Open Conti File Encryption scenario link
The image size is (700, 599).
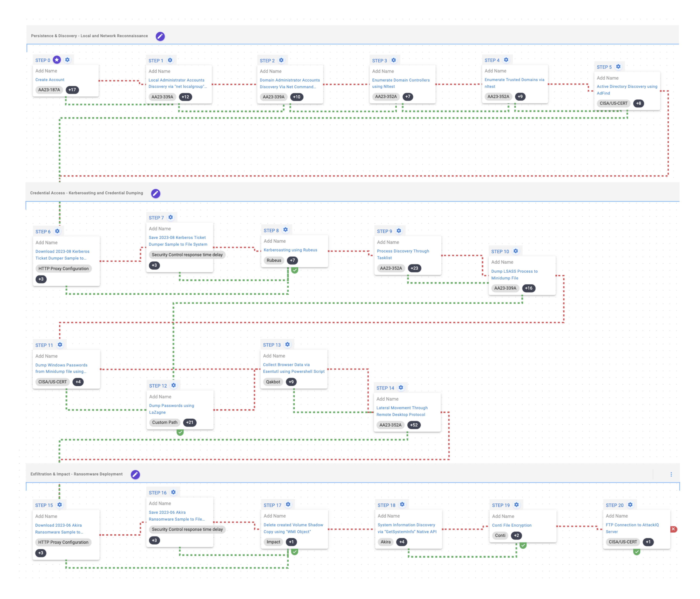512,525
